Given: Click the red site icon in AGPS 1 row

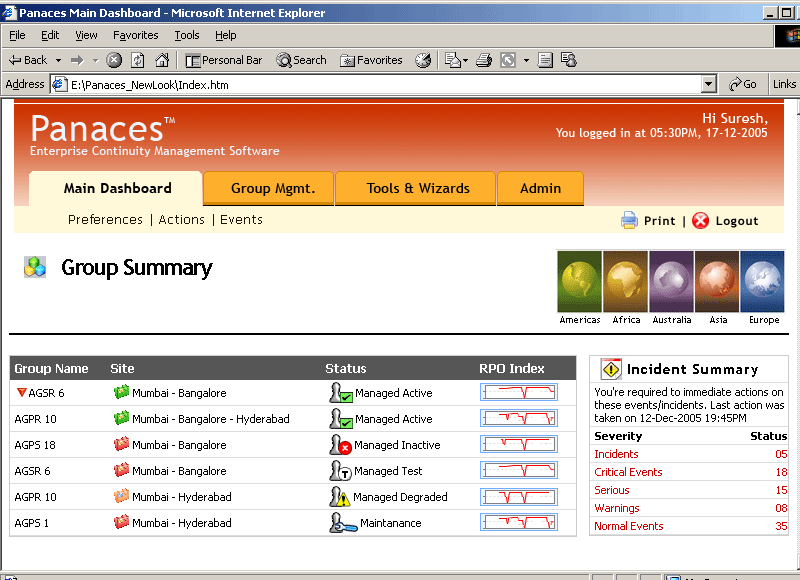Looking at the screenshot, I should click(x=121, y=522).
